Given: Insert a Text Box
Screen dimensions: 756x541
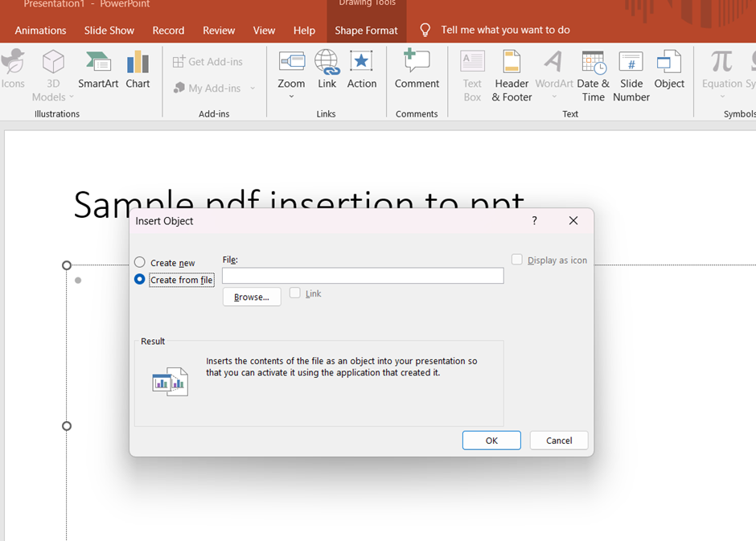Looking at the screenshot, I should point(473,76).
